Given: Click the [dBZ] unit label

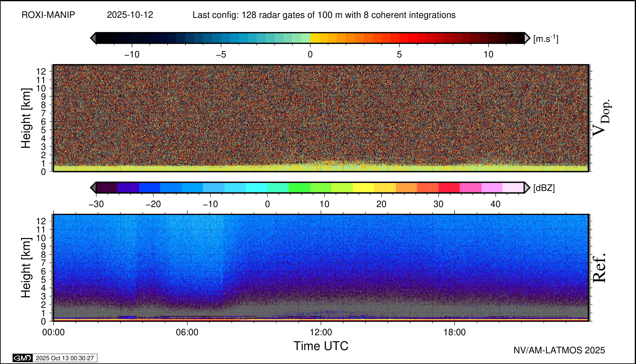Looking at the screenshot, I should click(544, 188).
